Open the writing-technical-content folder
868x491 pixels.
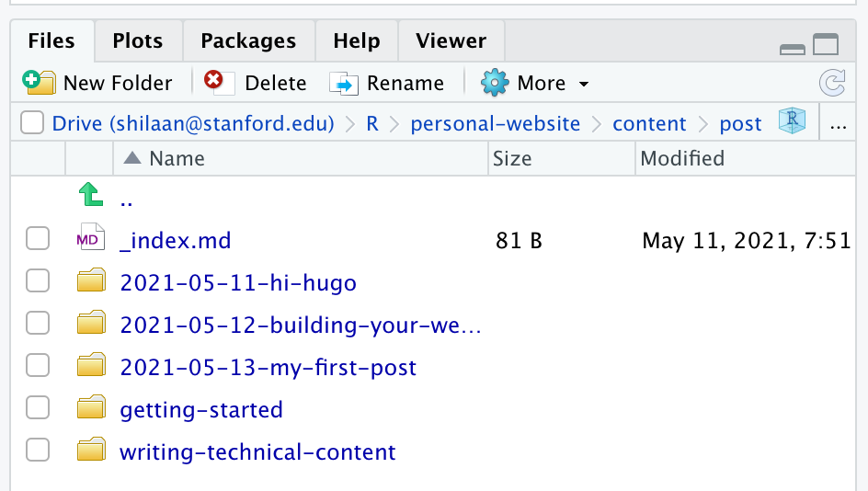(257, 451)
